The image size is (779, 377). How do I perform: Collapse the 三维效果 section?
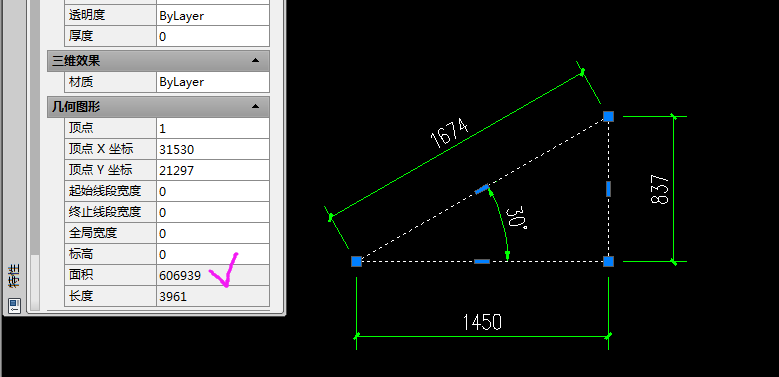(255, 61)
